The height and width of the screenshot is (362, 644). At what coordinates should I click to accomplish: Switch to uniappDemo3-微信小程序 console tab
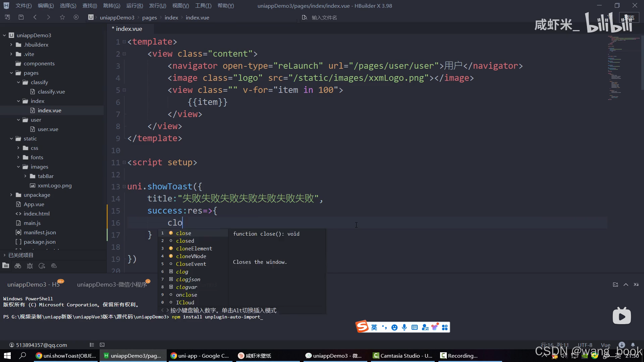(112, 285)
